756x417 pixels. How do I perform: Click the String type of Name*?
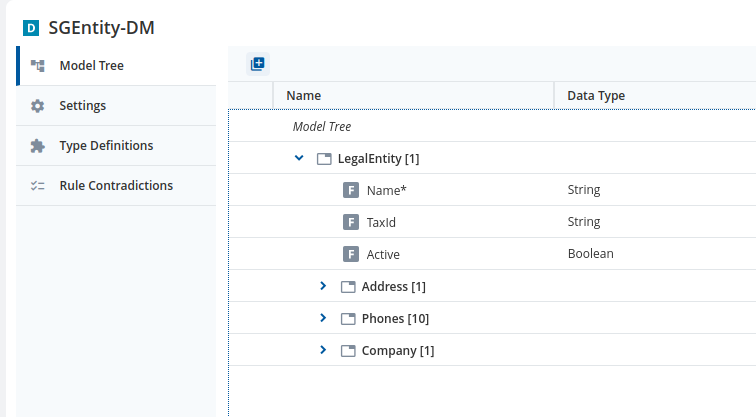(x=584, y=190)
